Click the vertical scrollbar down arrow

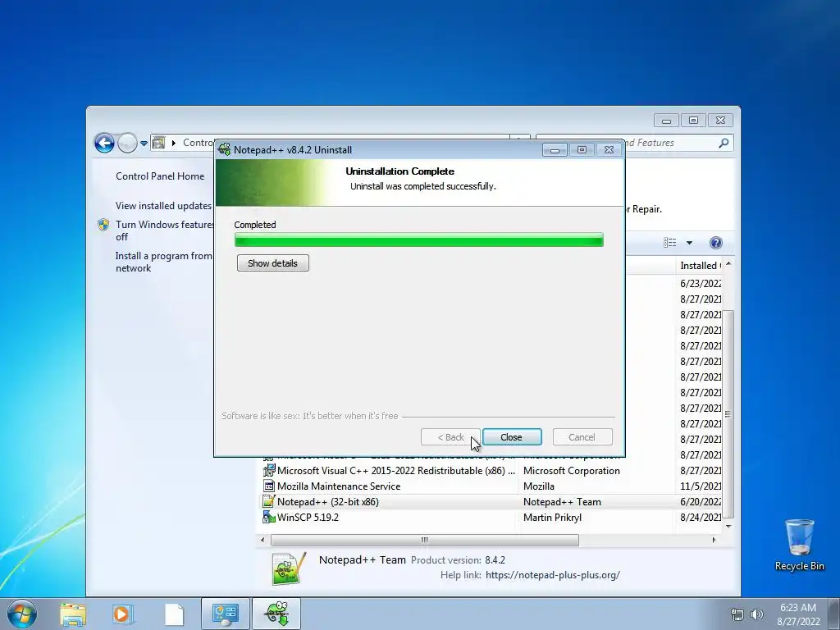coord(728,527)
